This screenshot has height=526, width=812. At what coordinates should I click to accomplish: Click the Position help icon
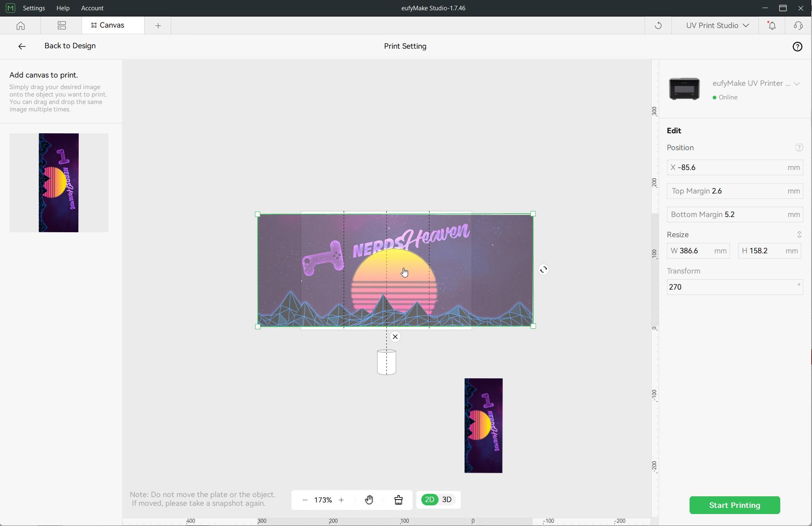click(x=799, y=147)
